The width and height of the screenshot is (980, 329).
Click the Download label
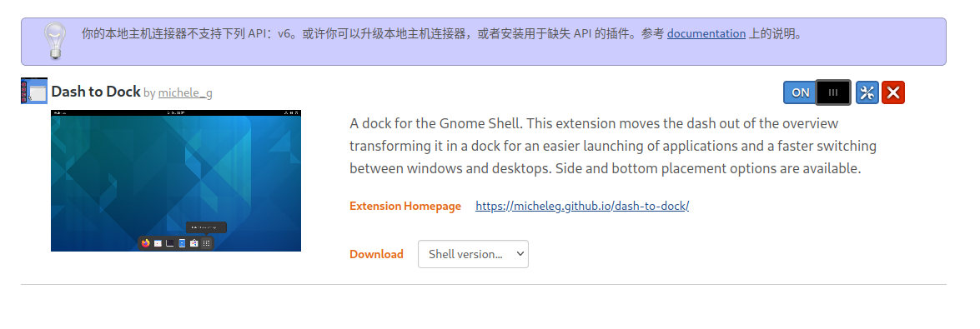[x=376, y=254]
